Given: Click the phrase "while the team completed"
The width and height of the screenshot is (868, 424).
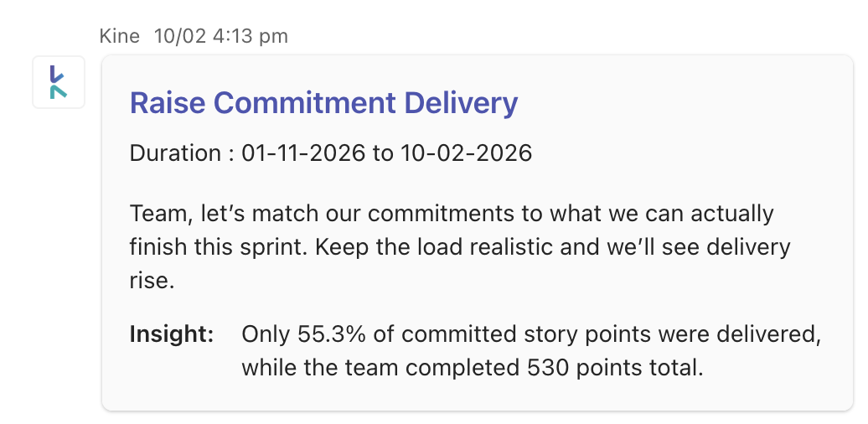Looking at the screenshot, I should 380,368.
